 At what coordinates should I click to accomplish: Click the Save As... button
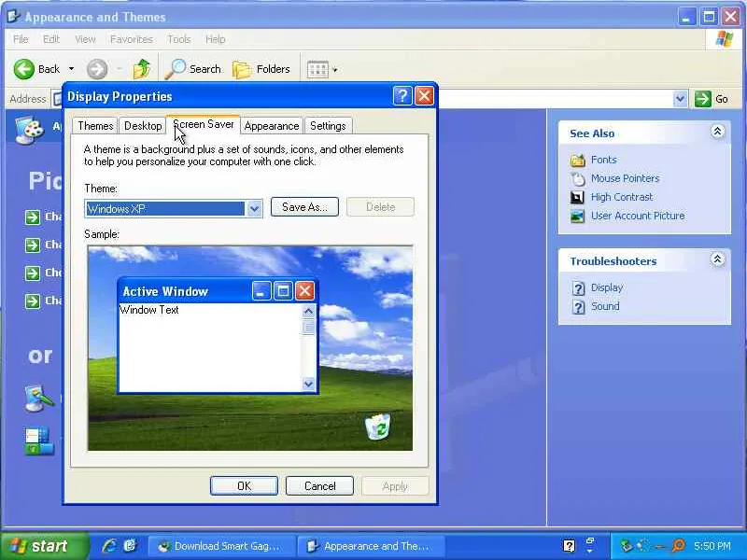pyautogui.click(x=305, y=207)
